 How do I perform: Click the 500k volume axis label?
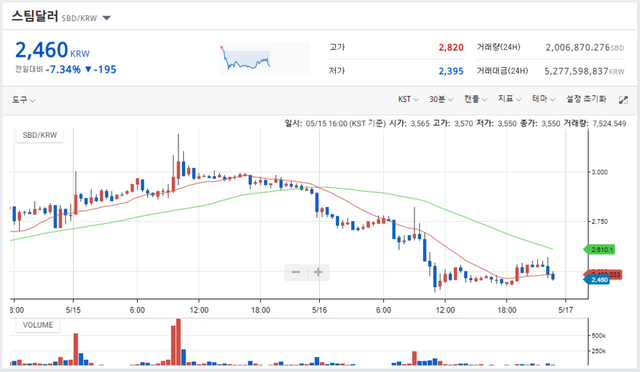click(x=599, y=336)
